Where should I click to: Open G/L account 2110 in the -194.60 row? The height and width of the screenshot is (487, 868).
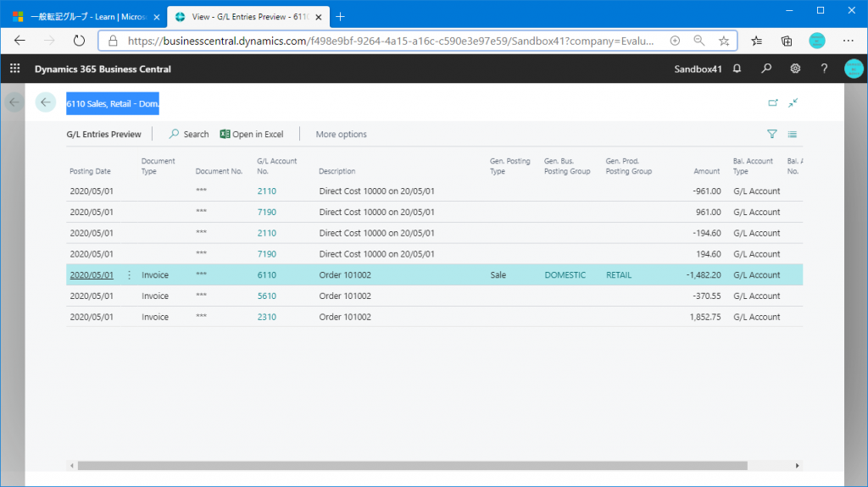267,233
